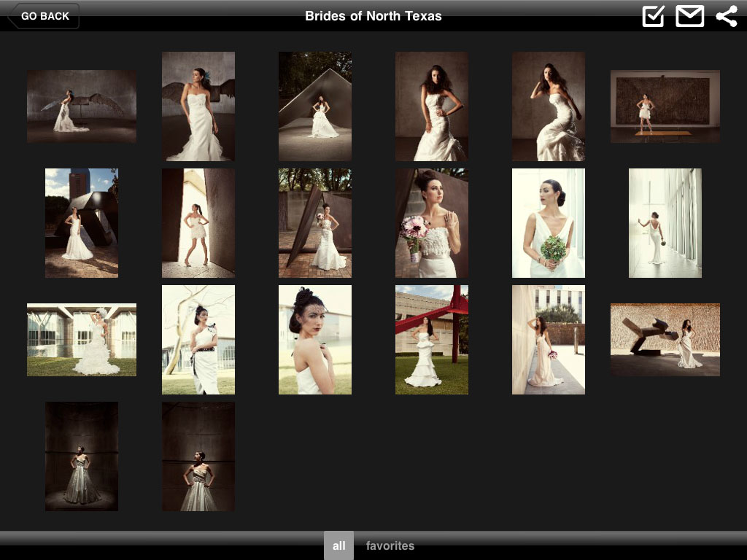Open photo of bride with skyscraper behind
This screenshot has width=747, height=560.
[82, 223]
